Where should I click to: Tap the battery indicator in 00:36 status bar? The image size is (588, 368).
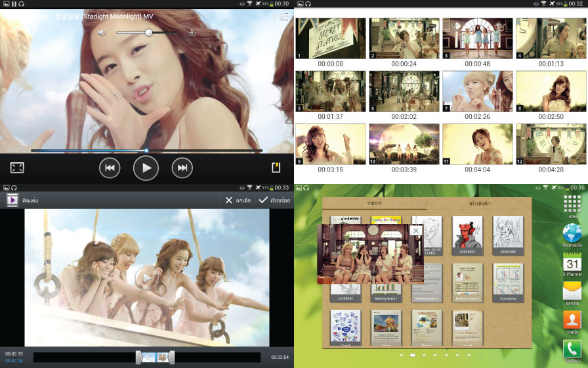click(567, 187)
